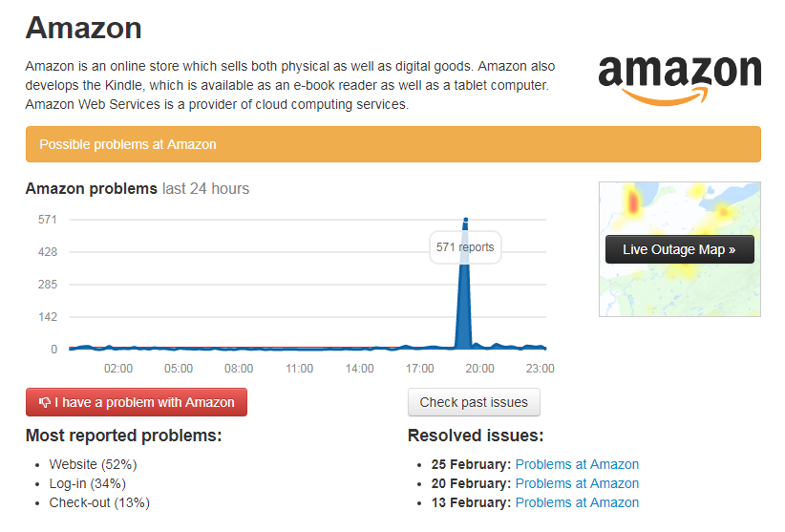Click the "Amazon problems last 24 hours" chart title
This screenshot has height=532, width=785.
[137, 188]
